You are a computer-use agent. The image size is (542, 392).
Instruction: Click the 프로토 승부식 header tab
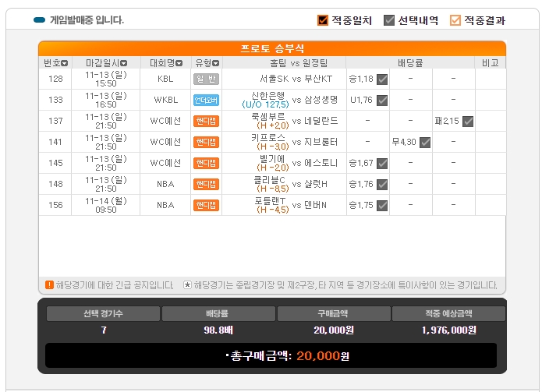pos(271,48)
